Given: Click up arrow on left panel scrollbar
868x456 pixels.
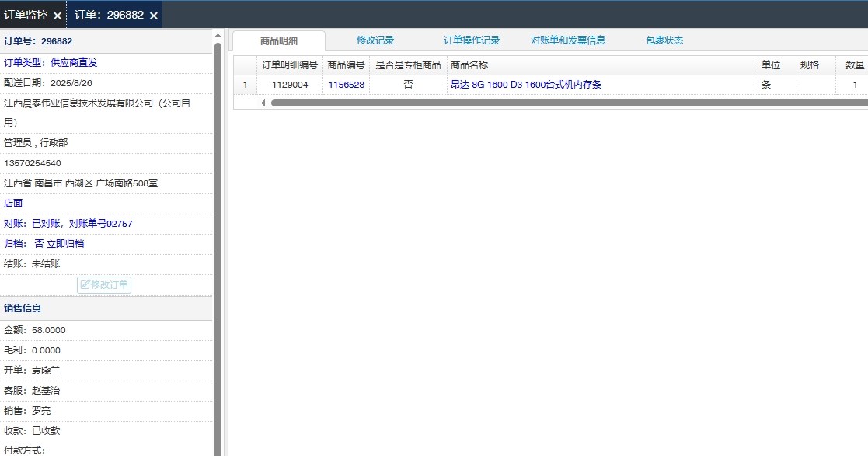Looking at the screenshot, I should (x=218, y=35).
